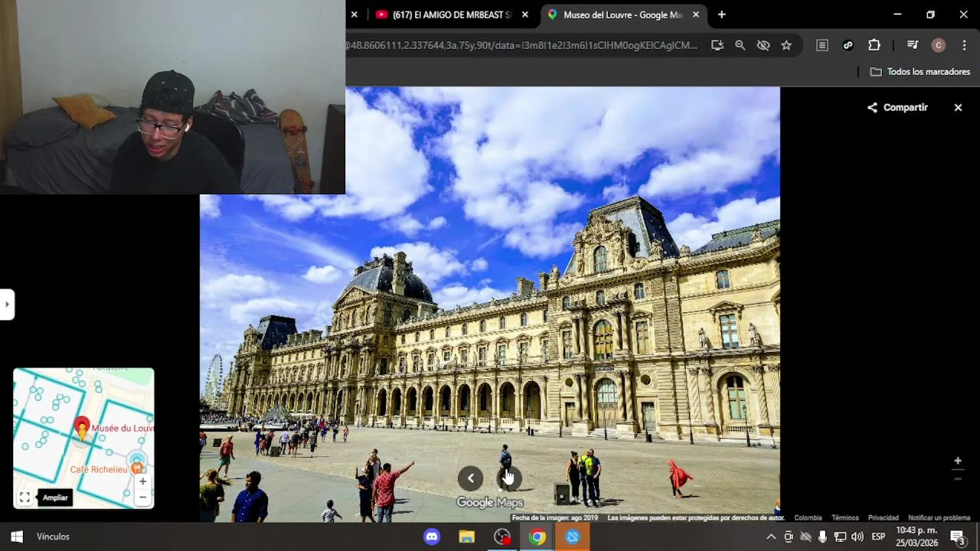Install page as app via address bar icon
Viewport: 980px width, 551px height.
pyautogui.click(x=717, y=45)
